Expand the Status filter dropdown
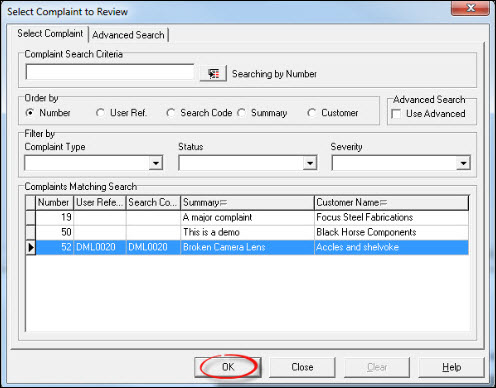This screenshot has height=388, width=496. coord(310,163)
